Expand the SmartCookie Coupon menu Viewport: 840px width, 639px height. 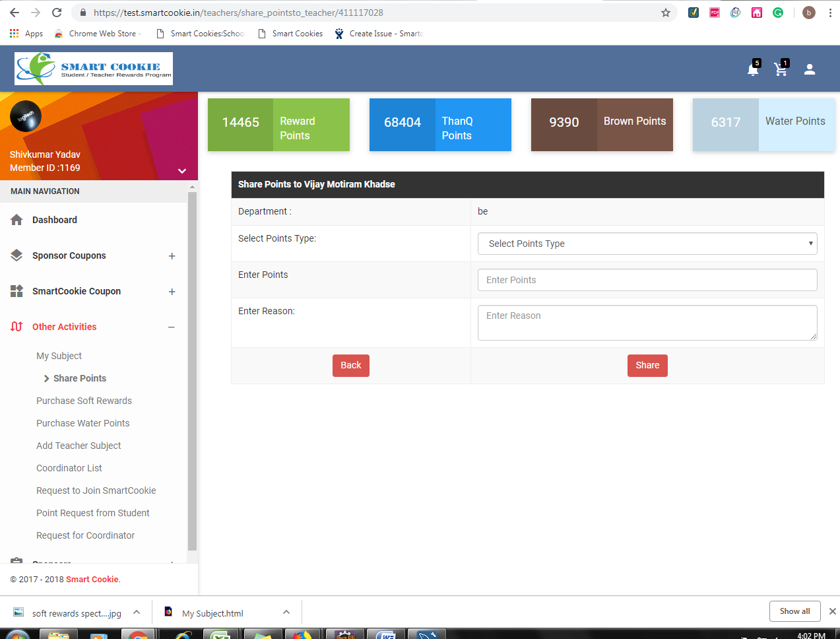click(x=172, y=292)
